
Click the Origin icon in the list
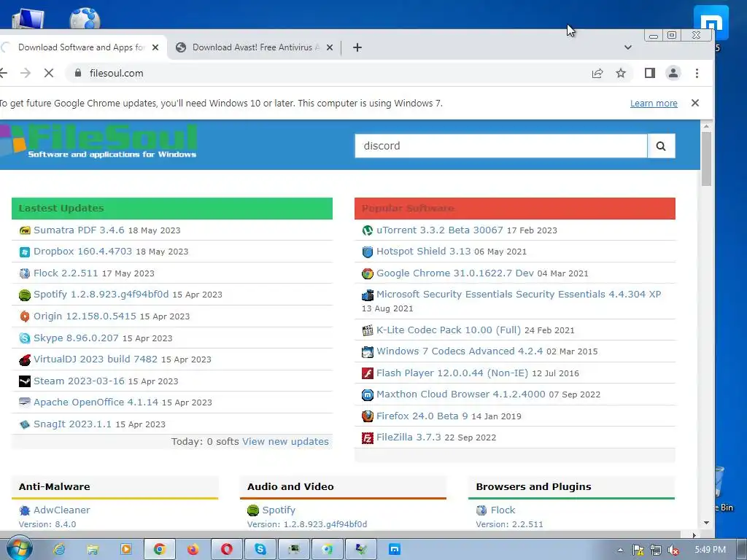click(x=25, y=316)
